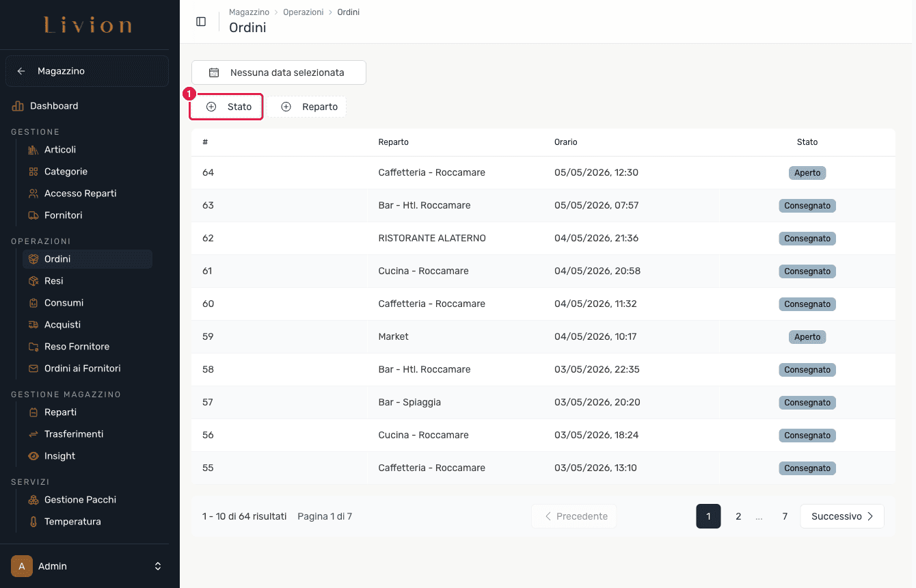Click the Gestione Pacchi boxes icon
Image resolution: width=916 pixels, height=588 pixels.
(33, 500)
